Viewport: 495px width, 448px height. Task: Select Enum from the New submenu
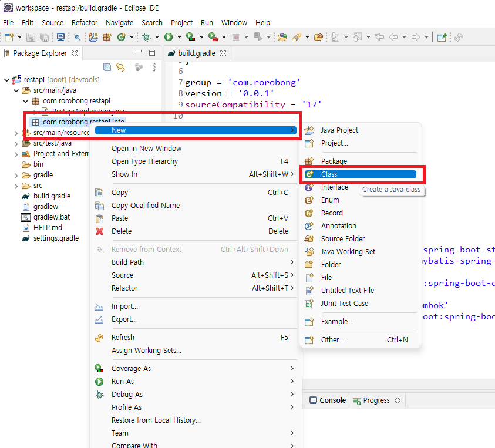(x=360, y=200)
